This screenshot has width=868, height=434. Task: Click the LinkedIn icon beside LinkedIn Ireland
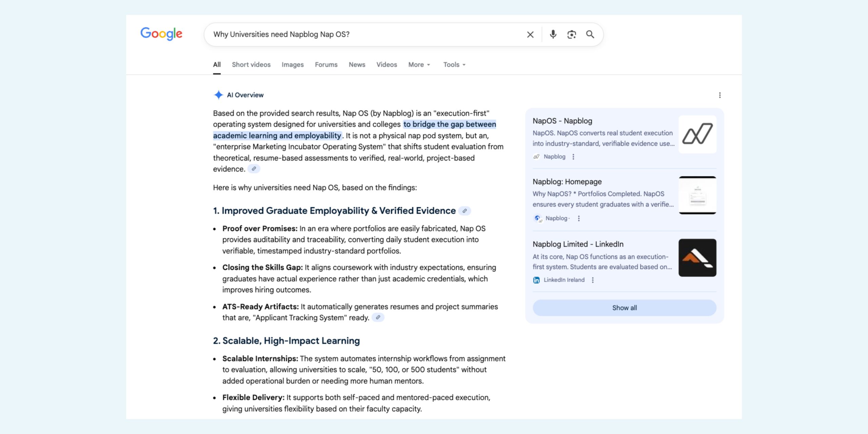coord(536,280)
